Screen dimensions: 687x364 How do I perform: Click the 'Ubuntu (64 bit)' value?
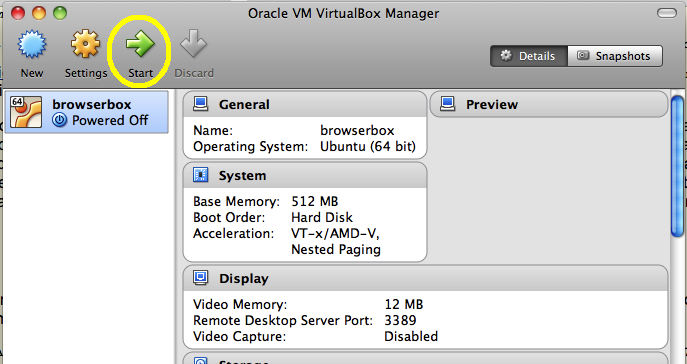368,146
